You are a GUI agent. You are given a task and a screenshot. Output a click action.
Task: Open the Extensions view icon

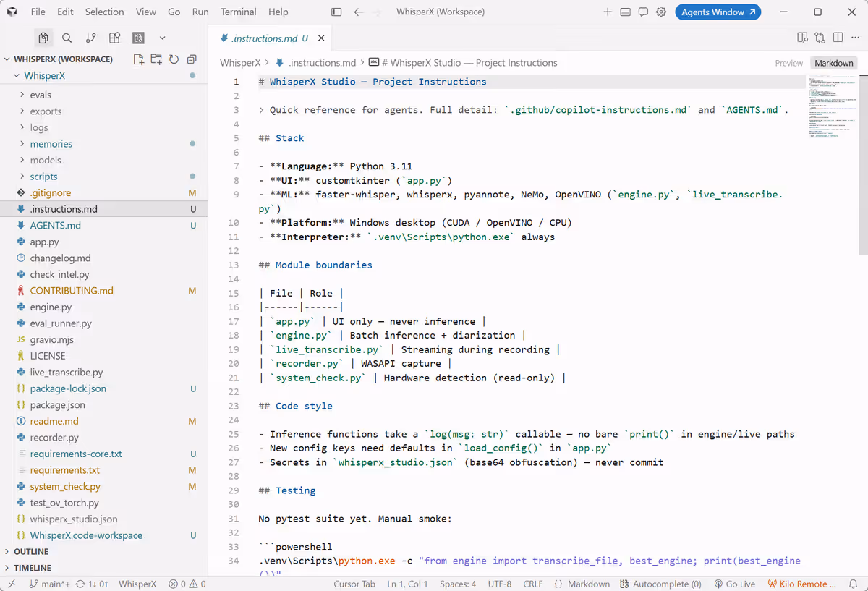click(x=114, y=38)
